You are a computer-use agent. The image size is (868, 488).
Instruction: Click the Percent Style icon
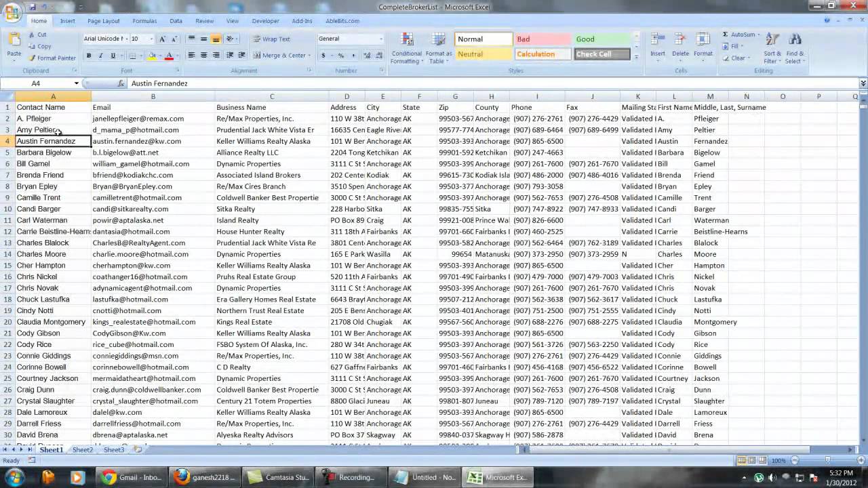[341, 56]
